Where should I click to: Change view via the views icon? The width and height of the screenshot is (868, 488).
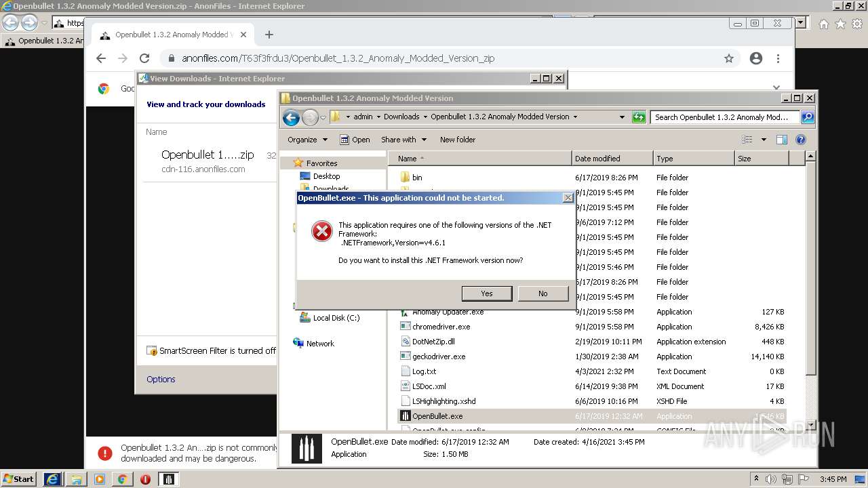[x=747, y=140]
